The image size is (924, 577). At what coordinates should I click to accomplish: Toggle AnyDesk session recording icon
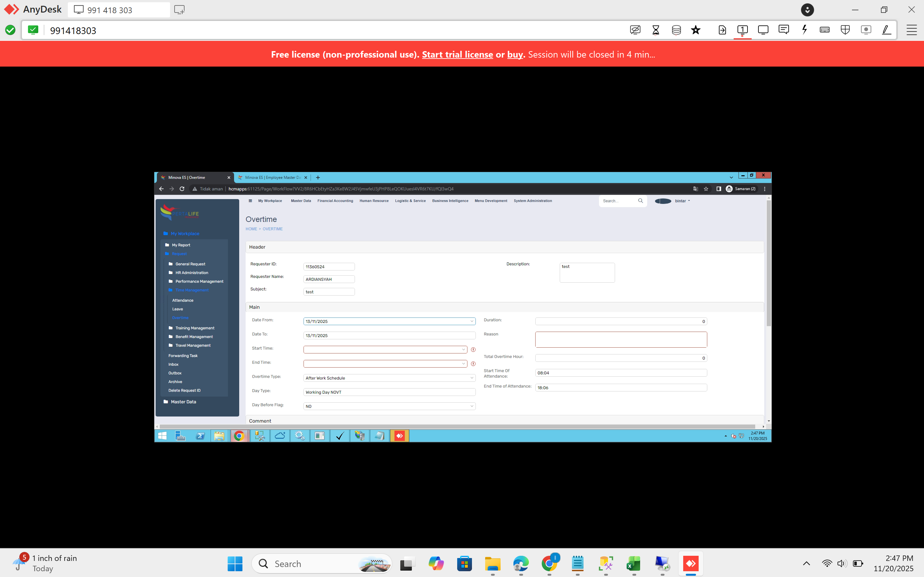(x=866, y=30)
